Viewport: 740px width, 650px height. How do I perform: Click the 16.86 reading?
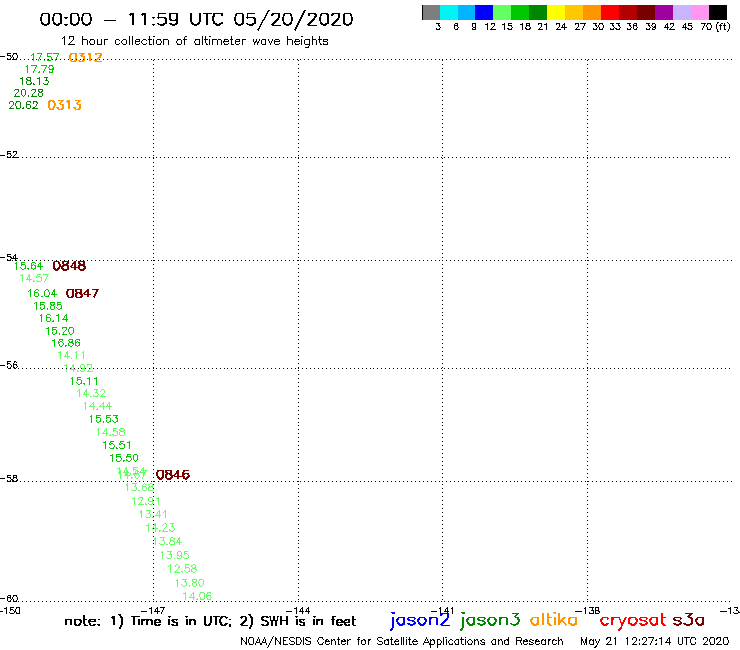click(66, 343)
